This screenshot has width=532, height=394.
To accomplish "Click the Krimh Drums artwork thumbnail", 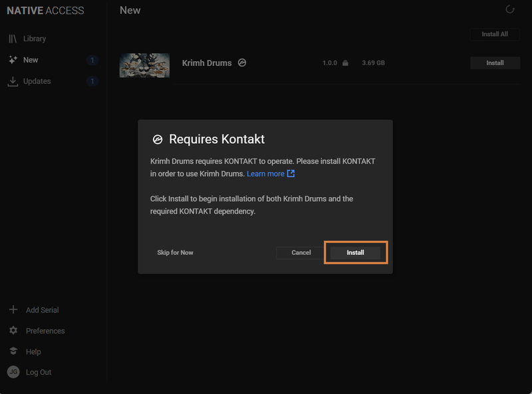I will 144,65.
